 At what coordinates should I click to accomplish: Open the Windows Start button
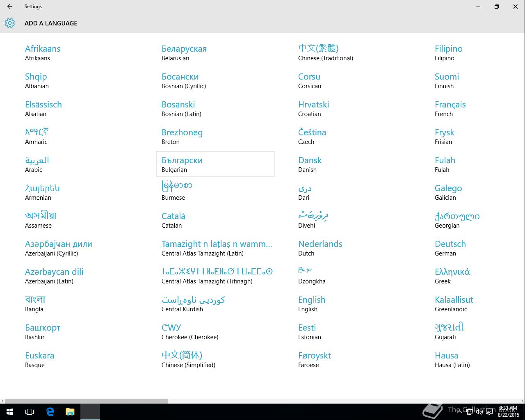pyautogui.click(x=10, y=412)
